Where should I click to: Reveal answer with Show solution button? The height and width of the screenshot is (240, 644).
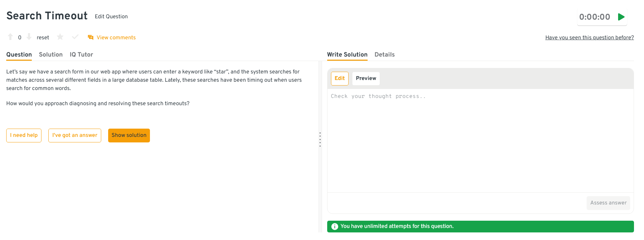pos(129,135)
